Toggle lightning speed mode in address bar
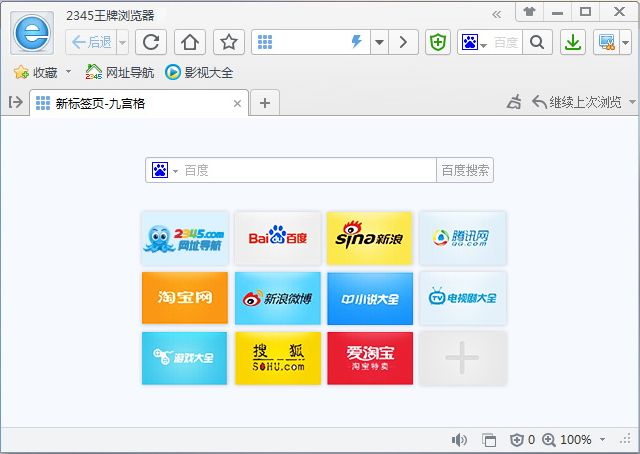This screenshot has width=640, height=454. 357,42
